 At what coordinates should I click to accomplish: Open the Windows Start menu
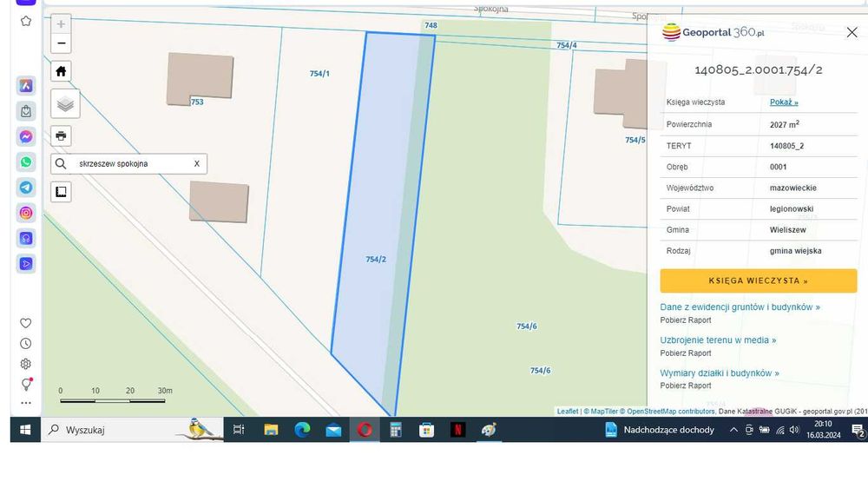tap(25, 430)
